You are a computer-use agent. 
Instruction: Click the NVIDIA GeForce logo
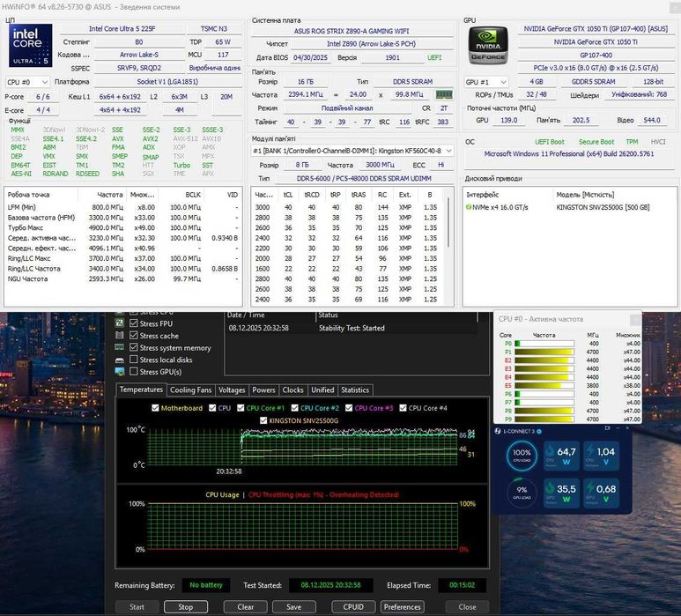tap(488, 46)
